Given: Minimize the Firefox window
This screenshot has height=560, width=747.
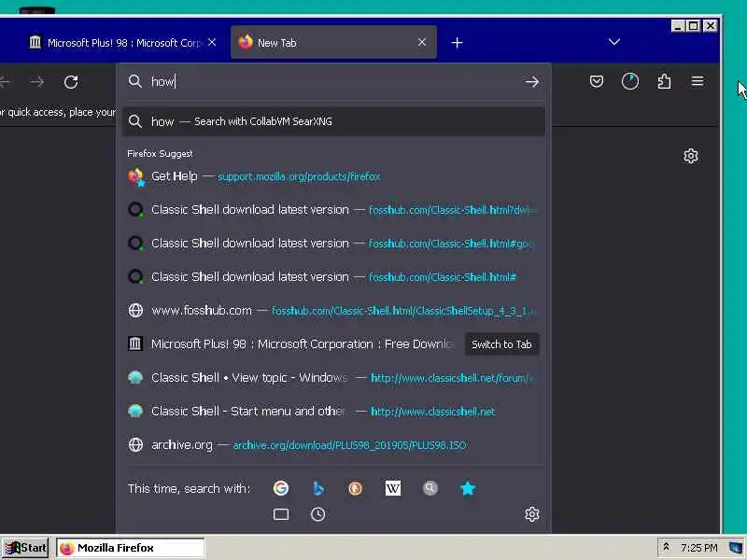Looking at the screenshot, I should coord(678,26).
